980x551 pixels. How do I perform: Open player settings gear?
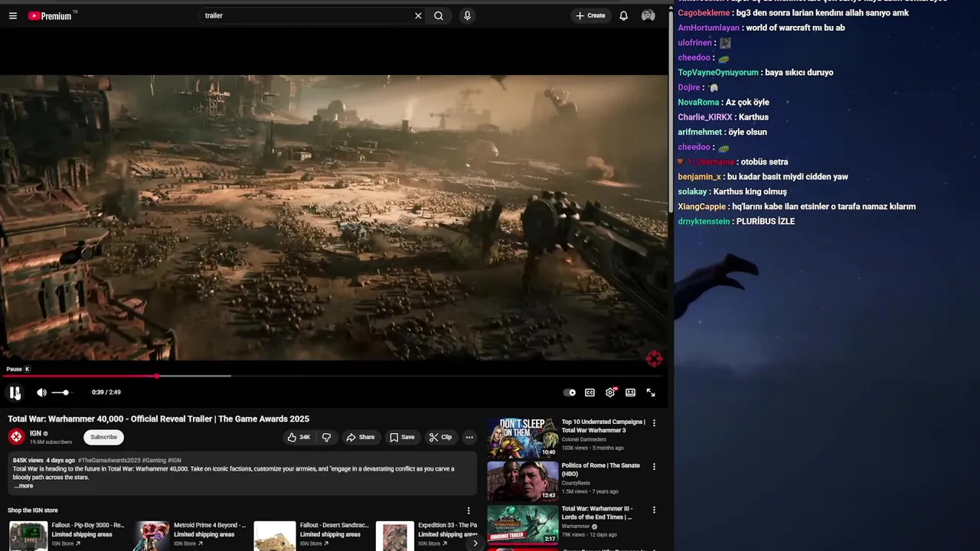610,393
